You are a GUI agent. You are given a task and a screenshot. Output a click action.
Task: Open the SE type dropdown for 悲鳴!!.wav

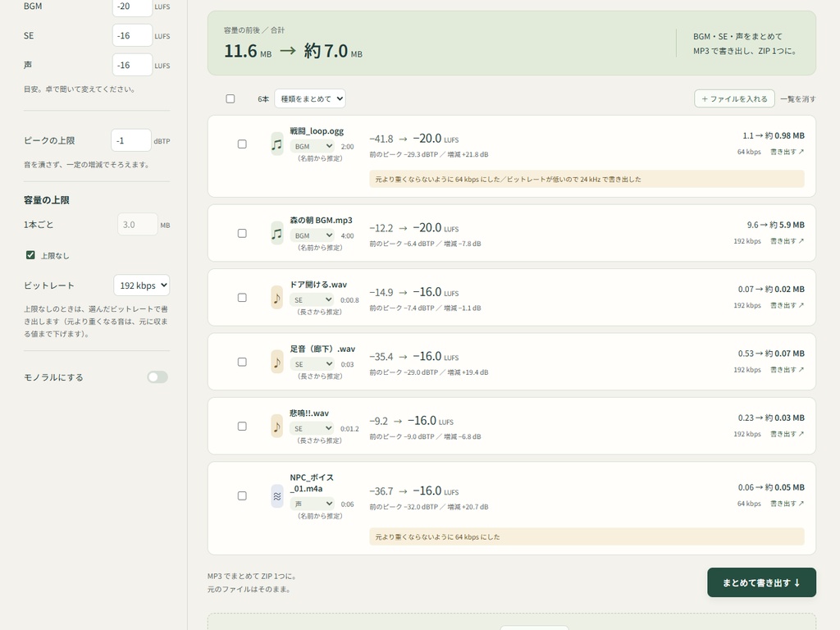(x=313, y=428)
